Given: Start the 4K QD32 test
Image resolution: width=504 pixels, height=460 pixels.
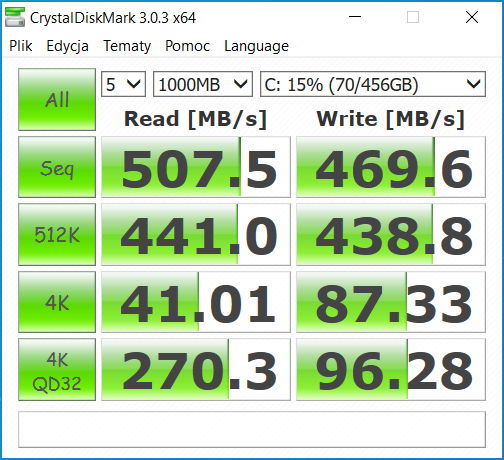Looking at the screenshot, I should point(57,370).
